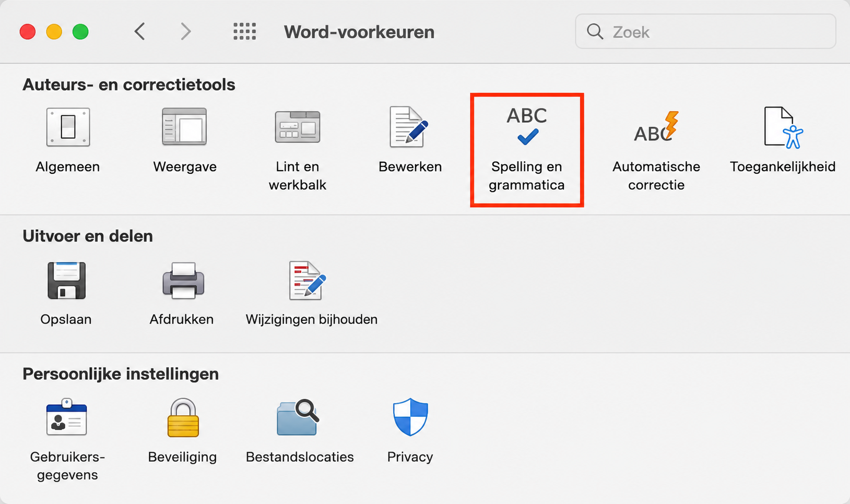Show all preferences grid button
Viewport: 850px width, 504px height.
(244, 32)
